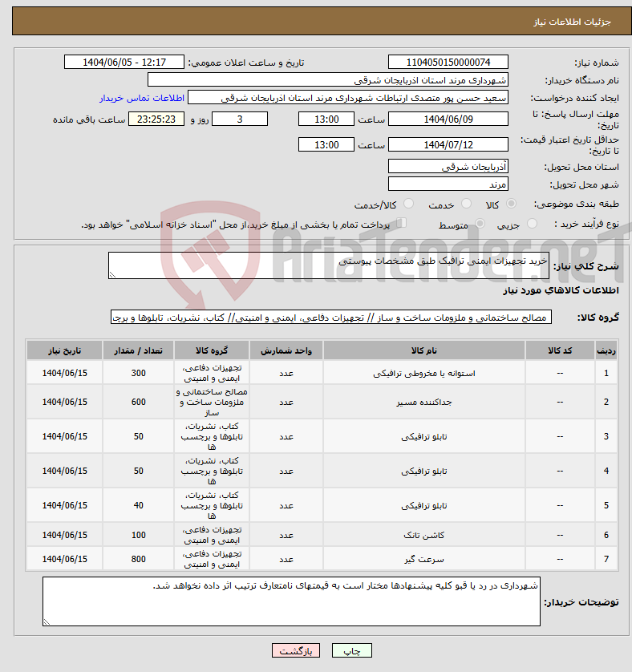Click the جزئیات اطلاعات نیاز page title
632x672 pixels.
click(x=572, y=22)
